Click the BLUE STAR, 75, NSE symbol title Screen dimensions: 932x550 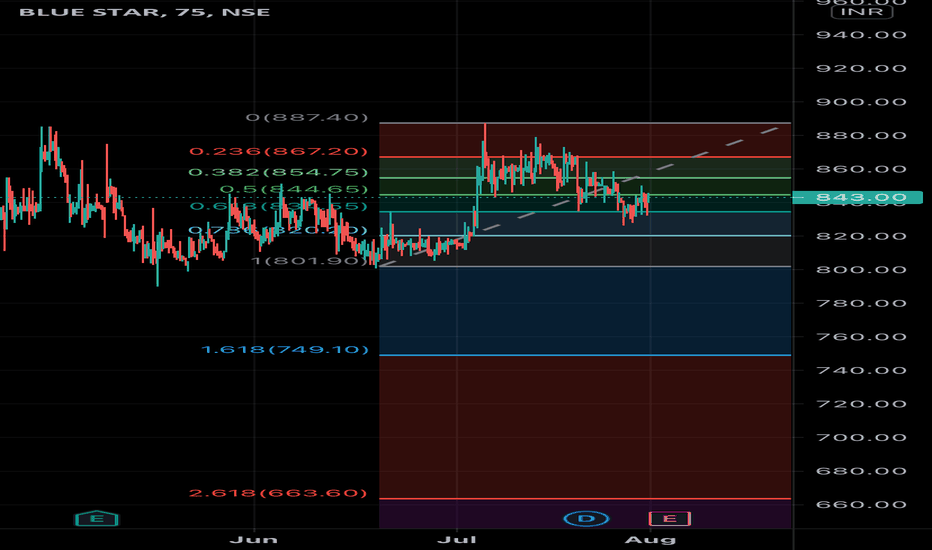point(144,12)
